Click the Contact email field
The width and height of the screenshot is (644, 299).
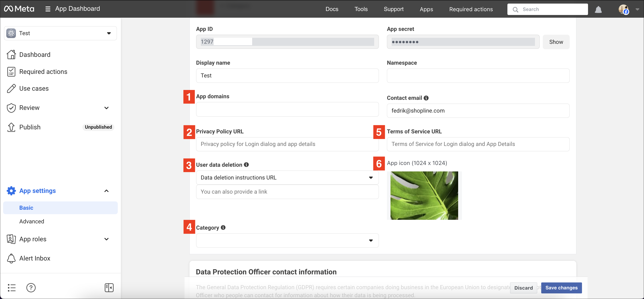pos(478,111)
